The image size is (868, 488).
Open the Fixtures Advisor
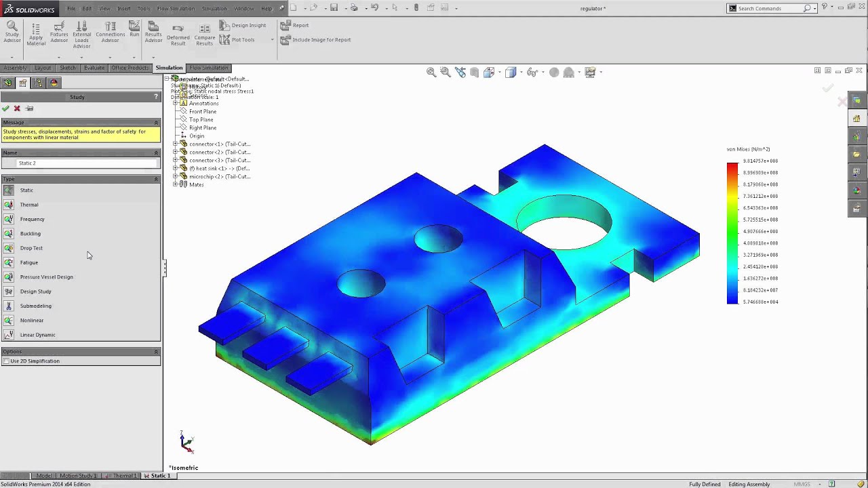(59, 32)
